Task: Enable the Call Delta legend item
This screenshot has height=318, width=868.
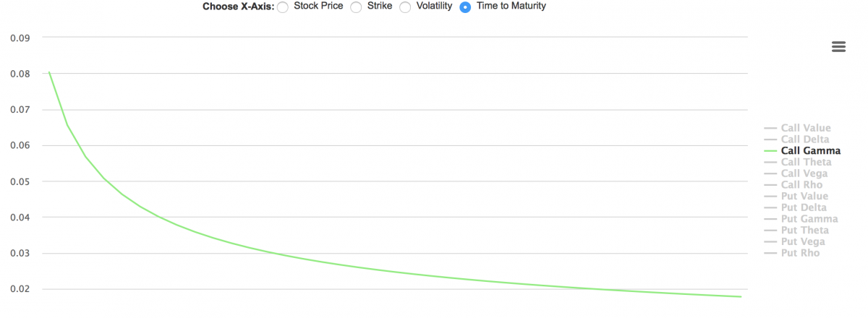Action: coord(805,139)
